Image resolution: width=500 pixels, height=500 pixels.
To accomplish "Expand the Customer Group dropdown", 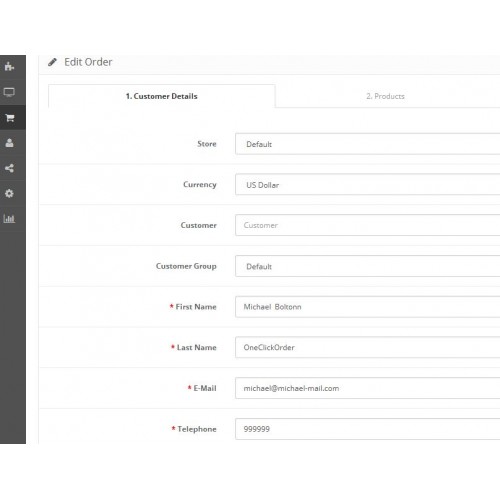I will (367, 266).
